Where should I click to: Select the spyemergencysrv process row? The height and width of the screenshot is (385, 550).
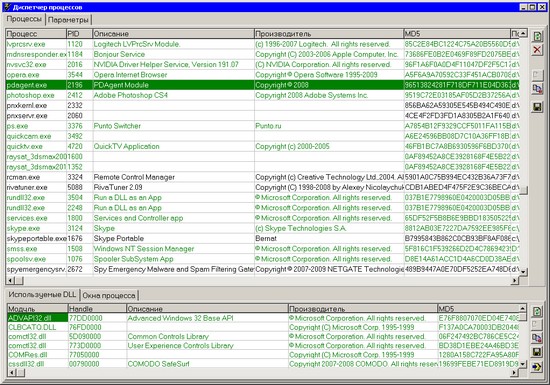click(262, 269)
